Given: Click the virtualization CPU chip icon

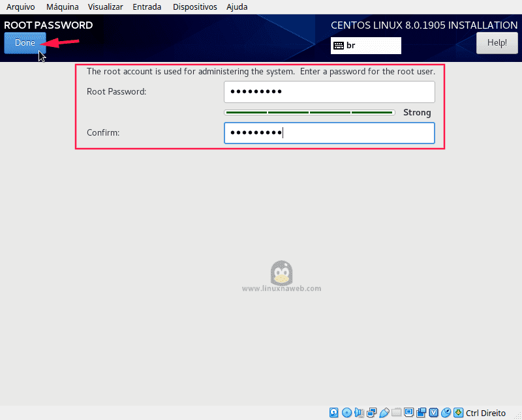Looking at the screenshot, I should [x=433, y=413].
